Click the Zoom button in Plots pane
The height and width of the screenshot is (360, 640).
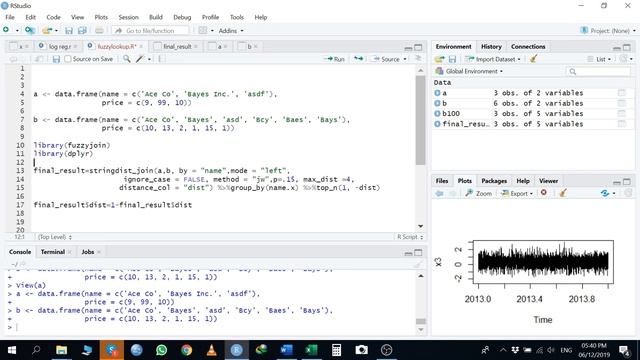479,193
